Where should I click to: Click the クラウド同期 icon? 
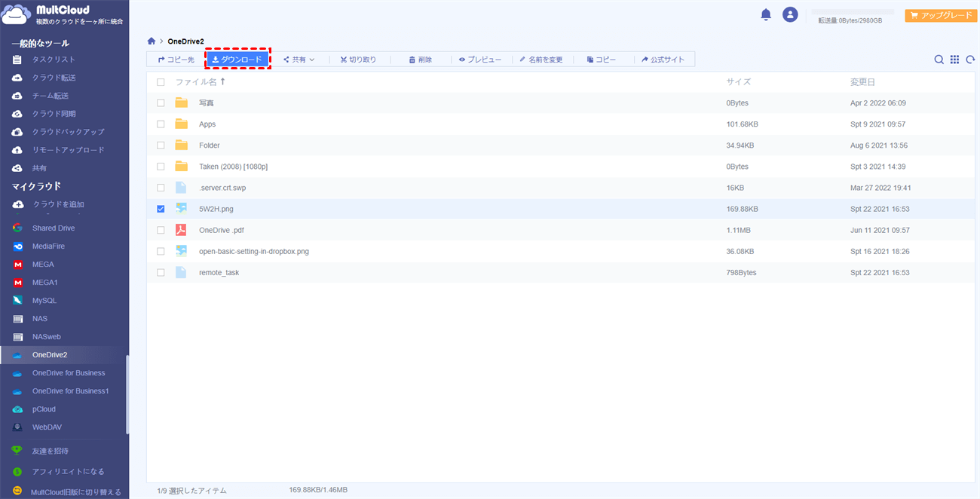[x=17, y=114]
